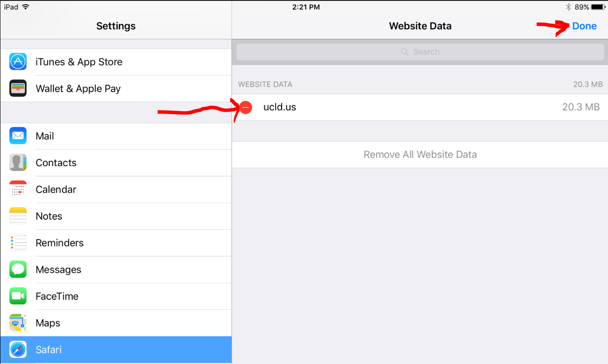Tap the green Messages bubble icon
This screenshot has width=608, height=364.
pyautogui.click(x=18, y=269)
